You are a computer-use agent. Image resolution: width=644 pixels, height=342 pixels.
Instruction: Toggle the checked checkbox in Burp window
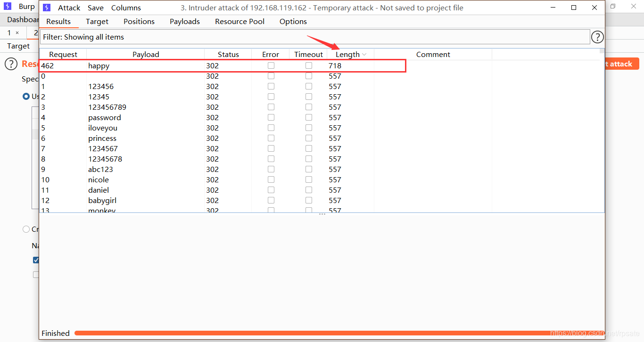[36, 260]
